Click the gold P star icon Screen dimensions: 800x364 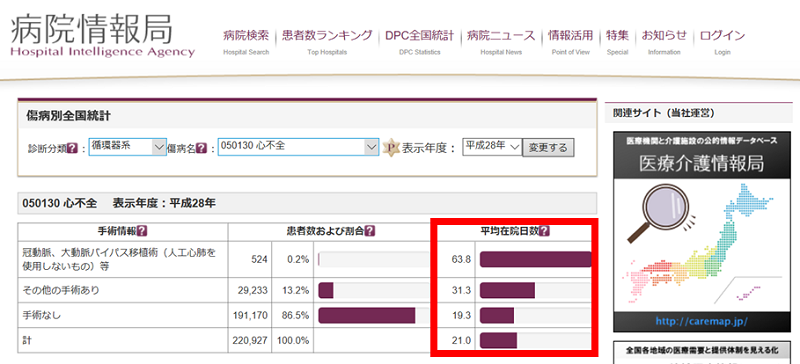[390, 148]
